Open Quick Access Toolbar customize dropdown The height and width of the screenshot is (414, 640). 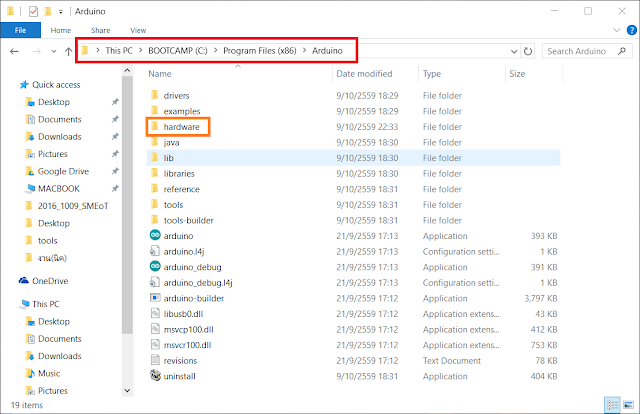[60, 12]
